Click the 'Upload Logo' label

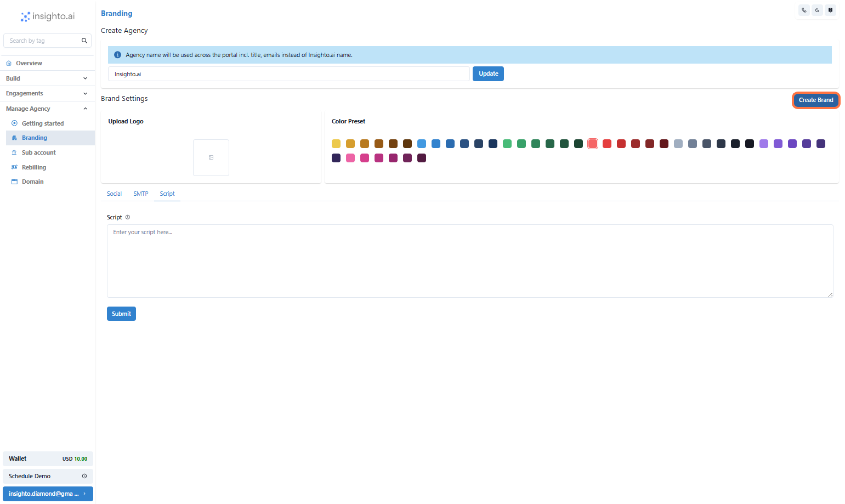click(x=126, y=121)
